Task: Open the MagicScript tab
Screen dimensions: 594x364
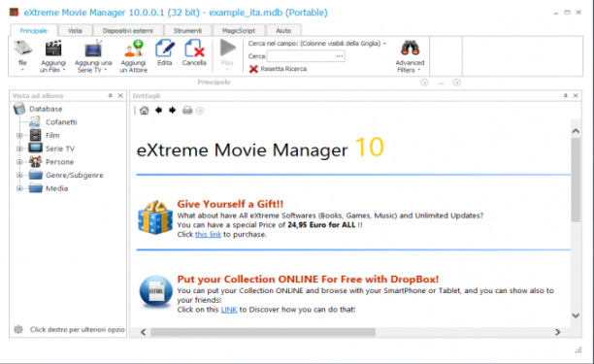Action: (x=239, y=31)
